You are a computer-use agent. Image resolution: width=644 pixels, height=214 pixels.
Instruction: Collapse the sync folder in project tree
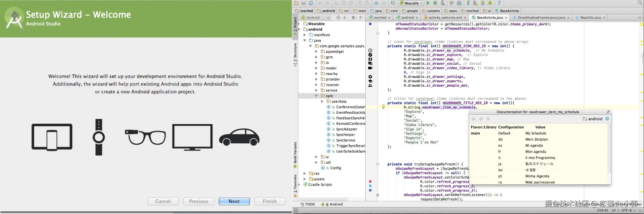(x=316, y=96)
